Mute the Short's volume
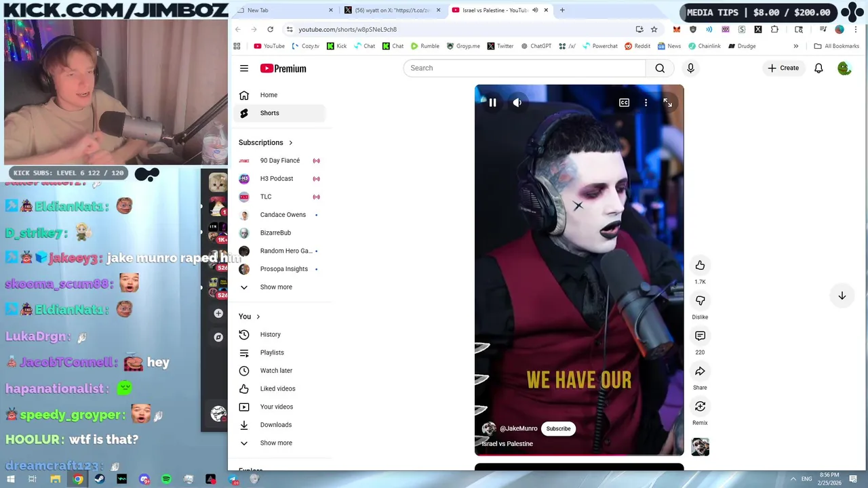This screenshot has height=488, width=868. tap(517, 102)
